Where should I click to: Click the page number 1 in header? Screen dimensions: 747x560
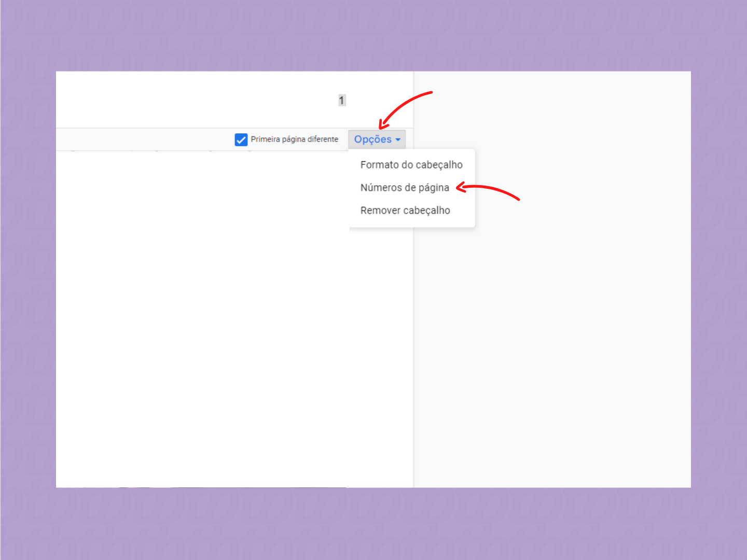coord(341,100)
